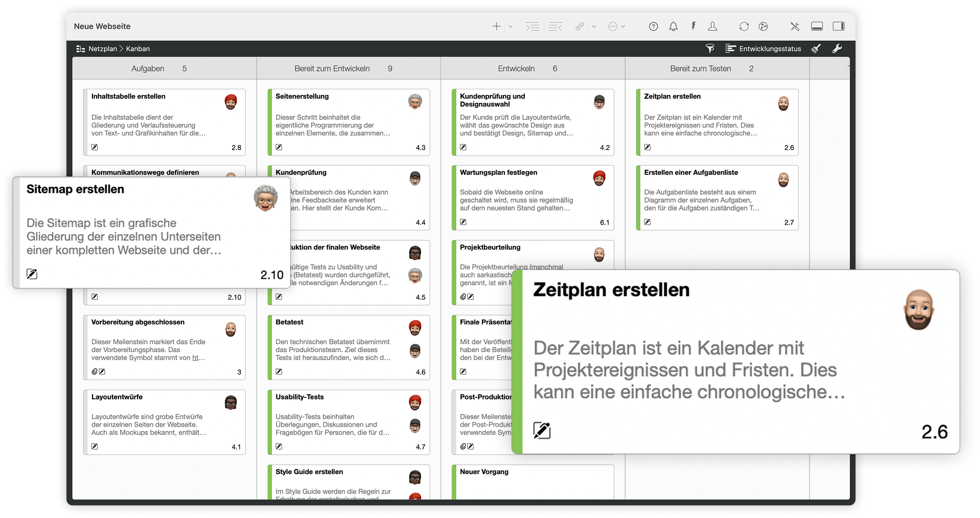The height and width of the screenshot is (518, 980).
Task: Open the filter funnel icon on the Kanban bar
Action: [x=710, y=49]
